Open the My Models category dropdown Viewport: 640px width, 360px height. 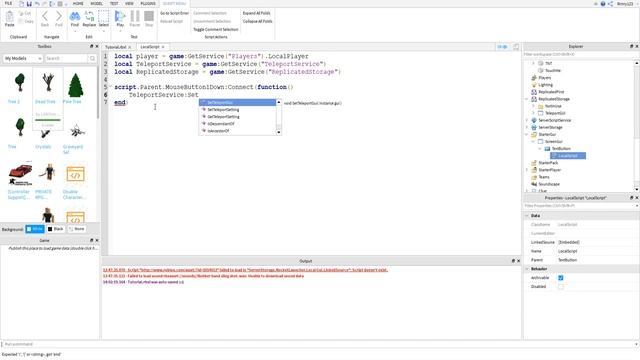click(x=23, y=59)
